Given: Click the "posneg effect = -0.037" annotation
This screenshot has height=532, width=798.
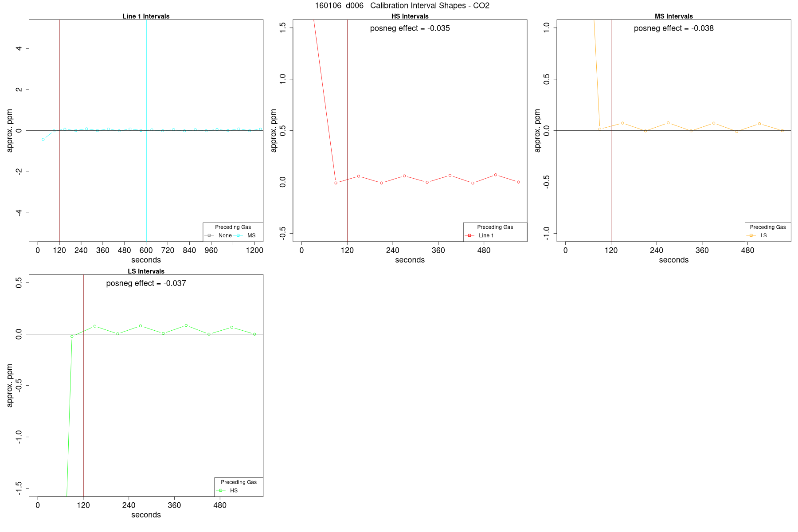Looking at the screenshot, I should (x=146, y=283).
